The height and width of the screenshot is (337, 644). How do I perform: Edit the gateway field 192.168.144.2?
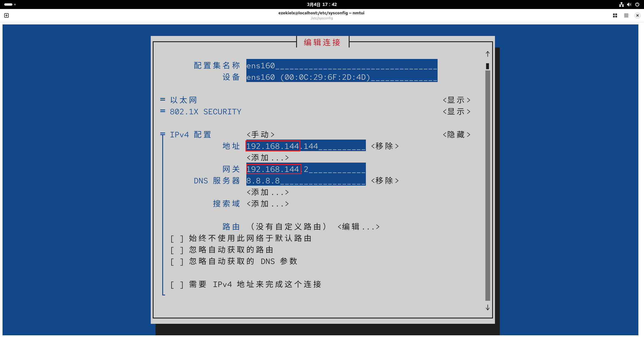point(306,169)
